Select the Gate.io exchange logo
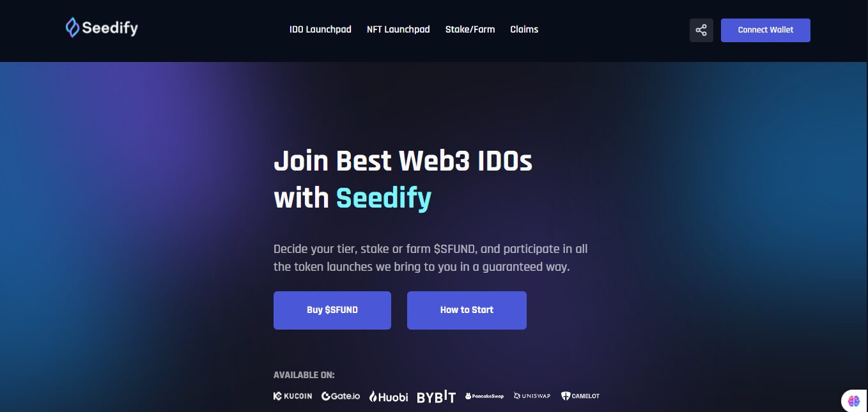868x412 pixels. click(341, 396)
